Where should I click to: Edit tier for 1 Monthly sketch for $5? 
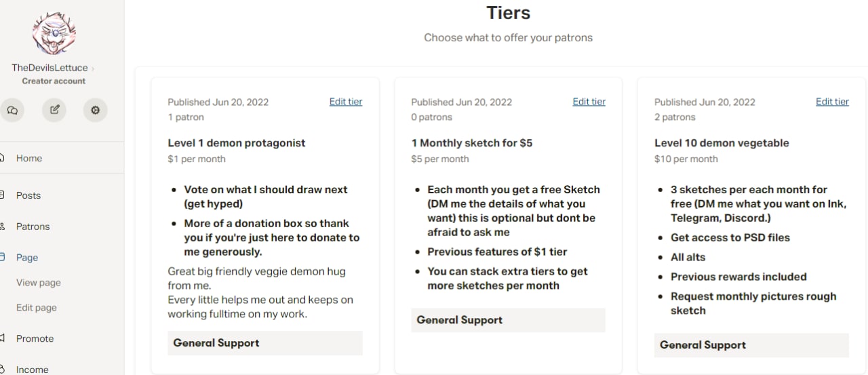tap(589, 102)
